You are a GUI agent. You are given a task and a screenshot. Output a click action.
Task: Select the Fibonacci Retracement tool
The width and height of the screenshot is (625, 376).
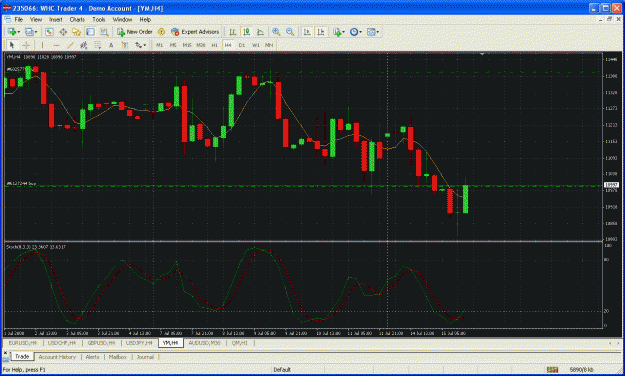click(97, 45)
